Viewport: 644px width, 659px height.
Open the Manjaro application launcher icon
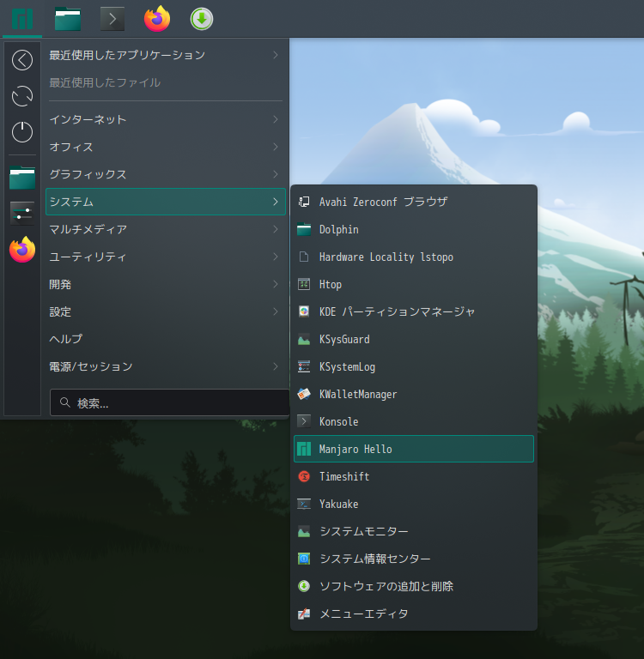pos(22,19)
